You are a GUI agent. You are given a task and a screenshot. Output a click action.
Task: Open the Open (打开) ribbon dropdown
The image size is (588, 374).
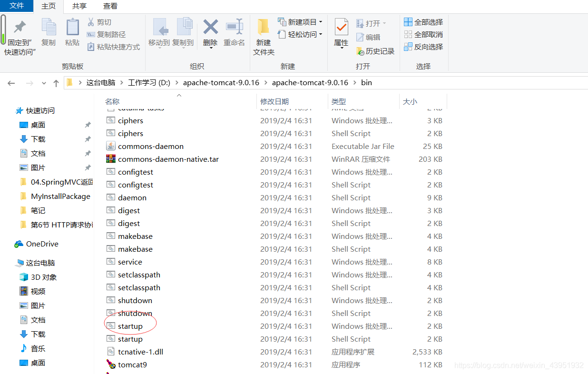(x=371, y=23)
